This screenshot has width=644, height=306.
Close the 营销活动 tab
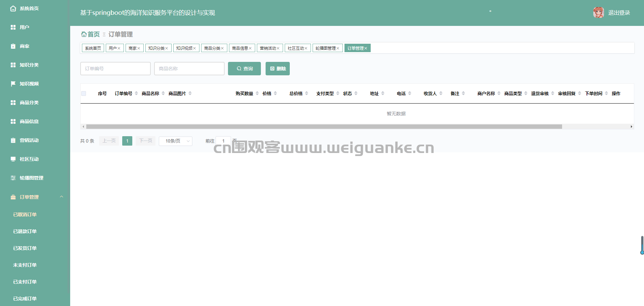pyautogui.click(x=278, y=48)
